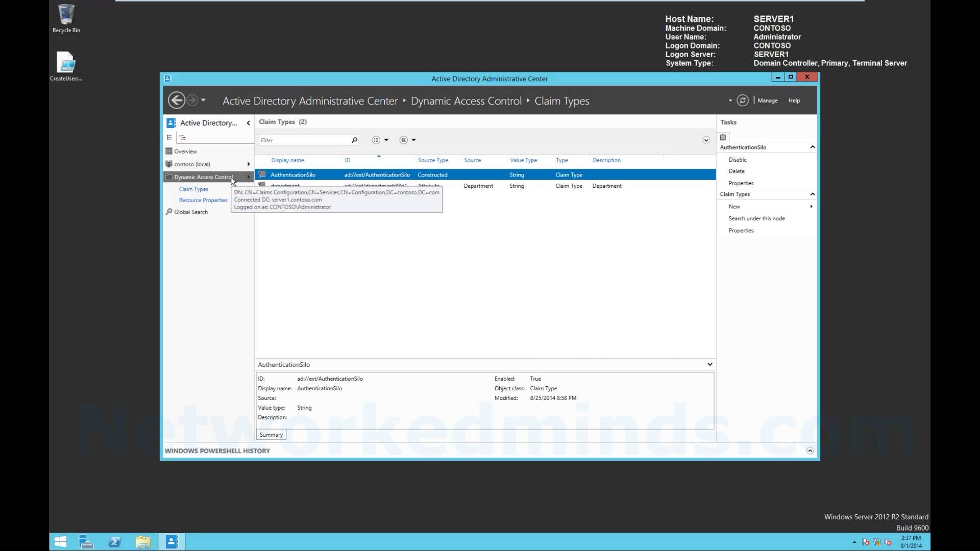Switch navigation pane to tree view
This screenshot has width=980, height=551.
coord(183,137)
